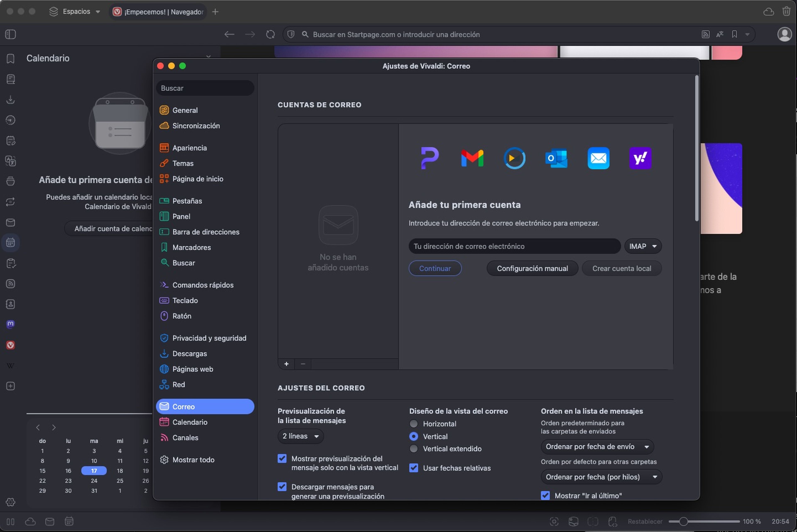The height and width of the screenshot is (532, 797).
Task: Open the History panel icon in the sidebar
Action: click(11, 120)
